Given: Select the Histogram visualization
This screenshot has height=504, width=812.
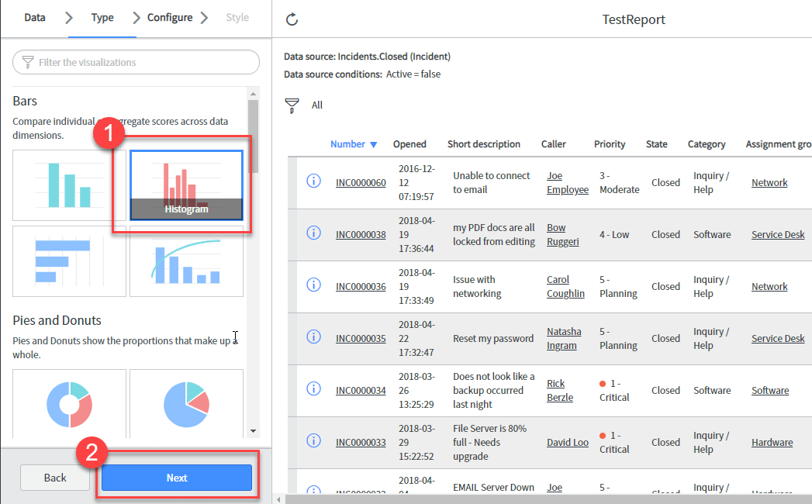Looking at the screenshot, I should 186,185.
